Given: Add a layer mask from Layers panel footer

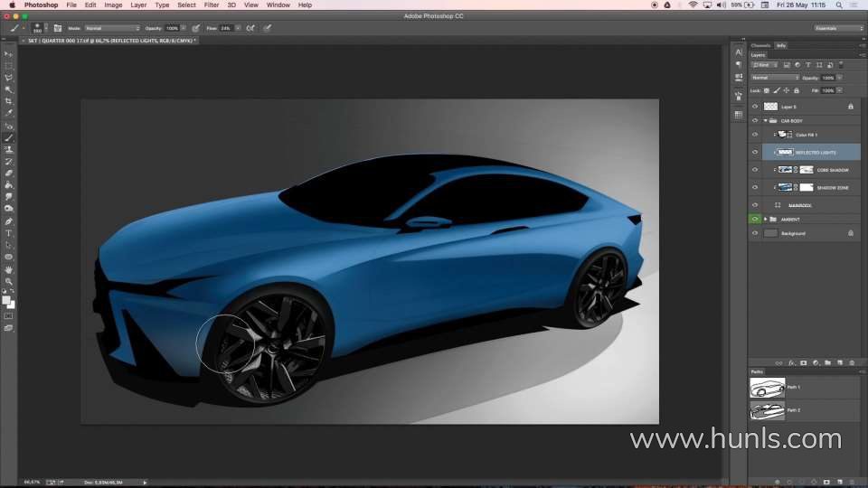Looking at the screenshot, I should click(x=803, y=362).
